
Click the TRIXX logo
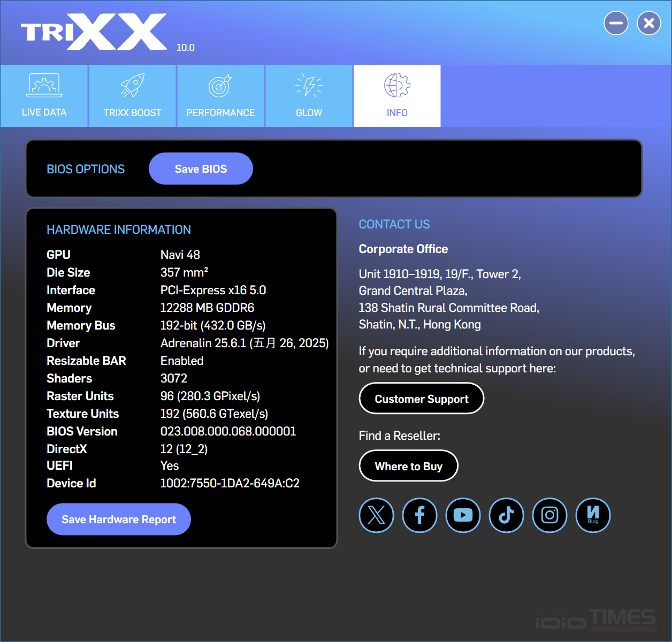(94, 32)
